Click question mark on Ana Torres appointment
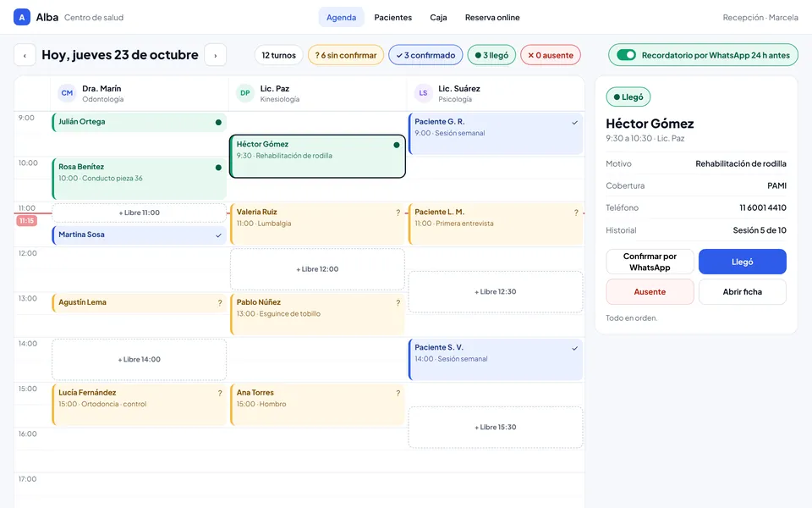This screenshot has width=812, height=508. coord(398,394)
